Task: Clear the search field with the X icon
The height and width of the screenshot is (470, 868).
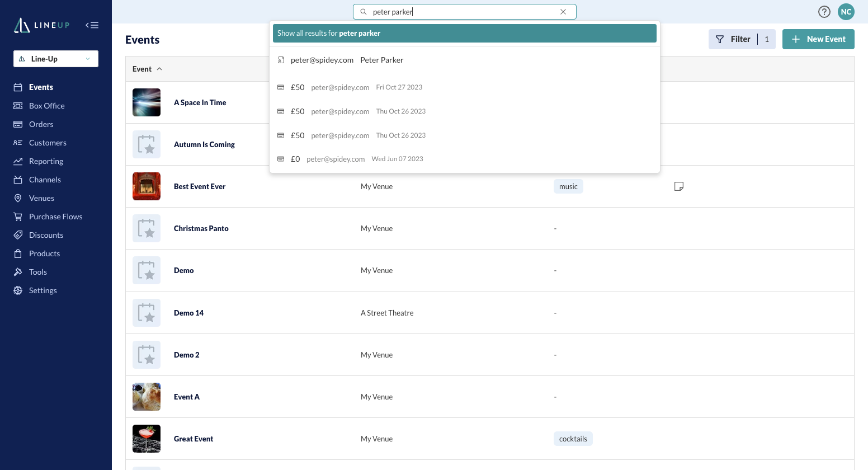Action: (x=563, y=12)
